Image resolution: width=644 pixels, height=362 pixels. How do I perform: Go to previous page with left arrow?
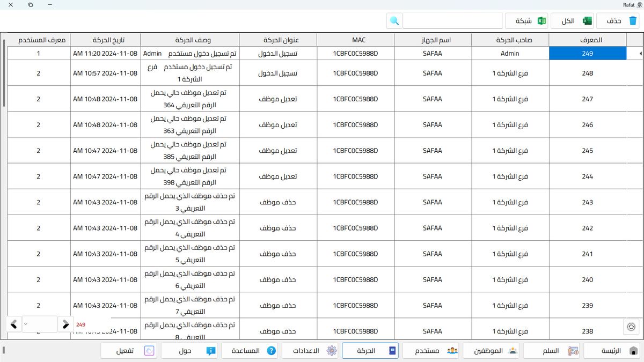click(14, 324)
